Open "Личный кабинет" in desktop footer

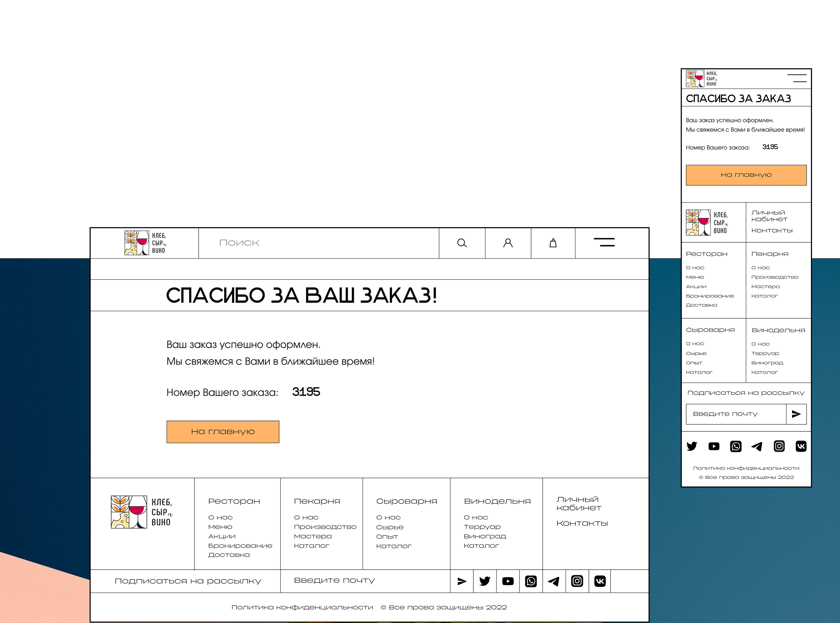(x=578, y=504)
